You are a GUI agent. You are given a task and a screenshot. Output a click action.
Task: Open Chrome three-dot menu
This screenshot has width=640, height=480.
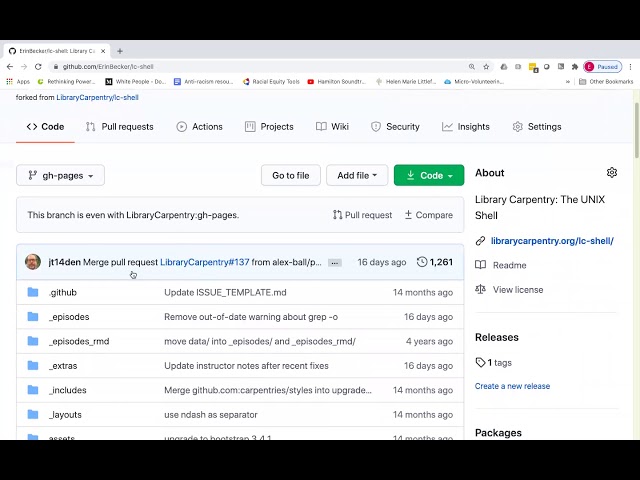pyautogui.click(x=630, y=67)
